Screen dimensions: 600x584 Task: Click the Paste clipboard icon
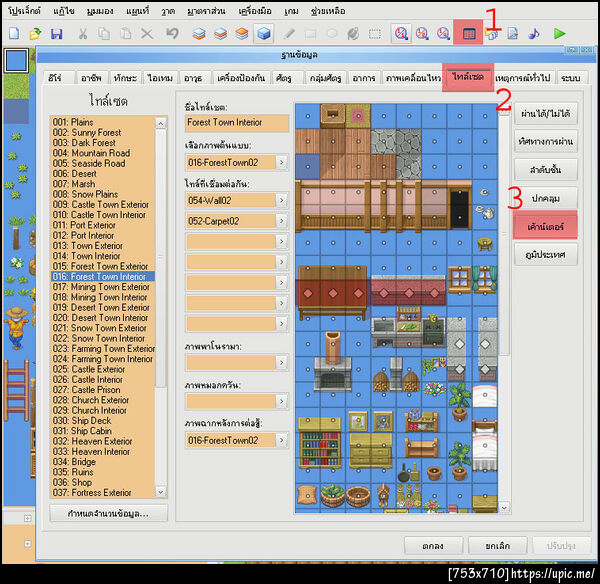tap(126, 34)
